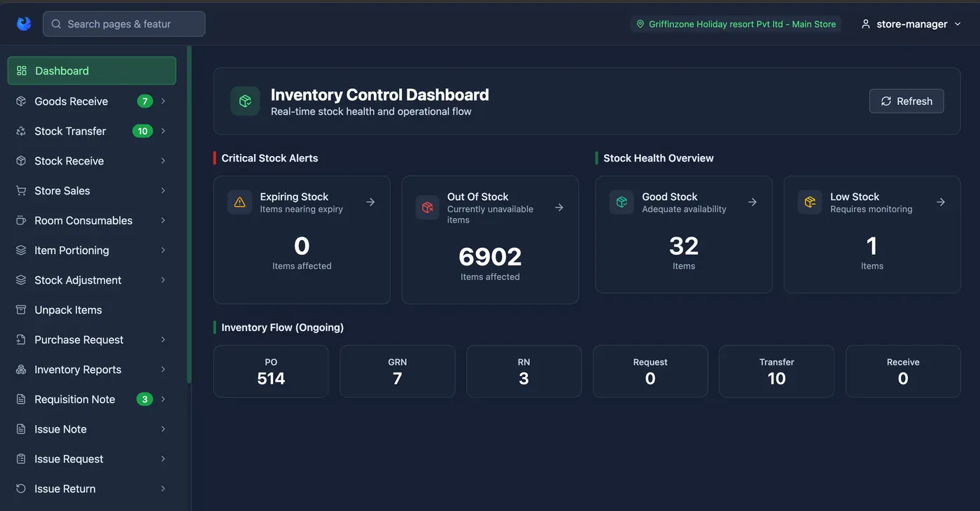Click the Item Portioning layers icon
The image size is (980, 511).
pyautogui.click(x=21, y=250)
